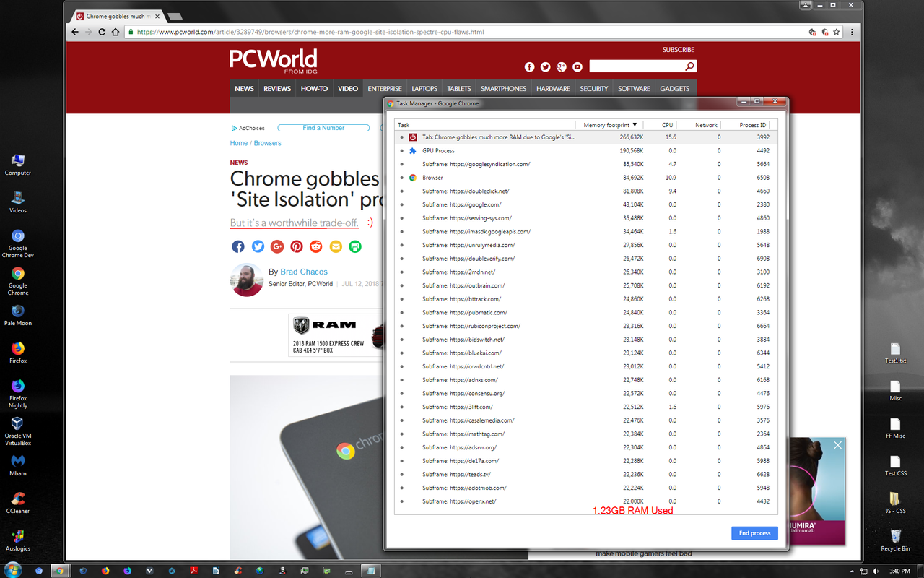Open the Home breadcrumb link
This screenshot has width=924, height=578.
[x=239, y=143]
